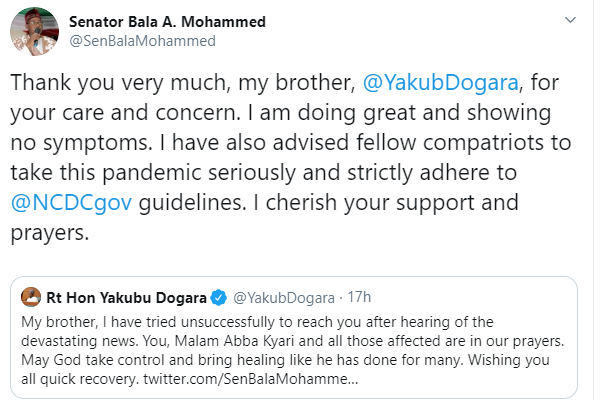Open Senator Bala A. Mohammed's profile picture
607x400 pixels.
(x=33, y=33)
